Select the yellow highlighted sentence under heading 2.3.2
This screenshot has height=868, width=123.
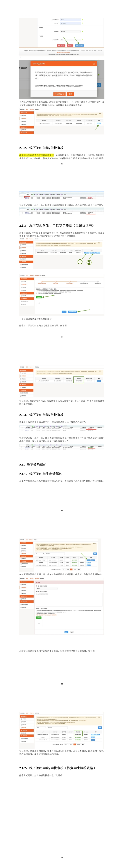click(x=37, y=155)
